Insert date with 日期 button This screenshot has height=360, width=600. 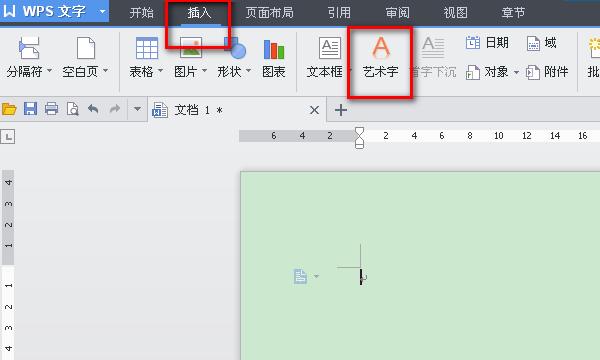(487, 42)
